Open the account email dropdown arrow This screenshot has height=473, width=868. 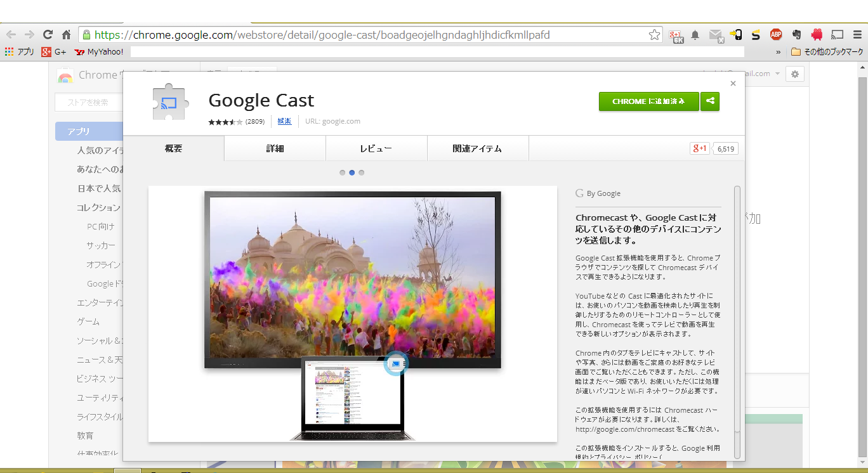pyautogui.click(x=777, y=74)
